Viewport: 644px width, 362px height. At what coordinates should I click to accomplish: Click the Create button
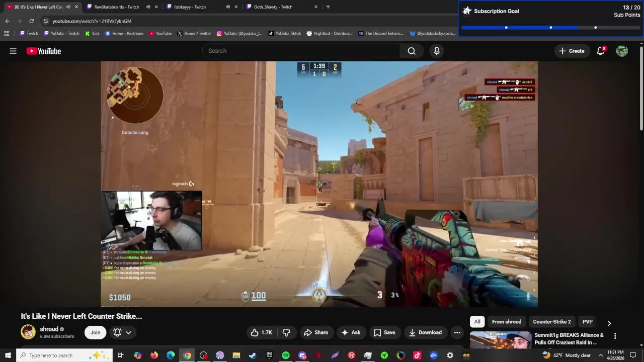point(572,51)
